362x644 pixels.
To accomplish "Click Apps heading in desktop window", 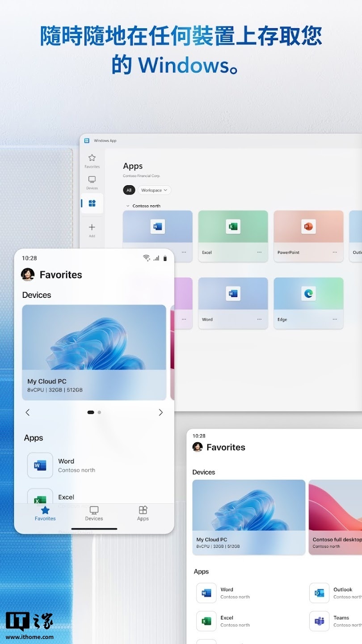I will [133, 166].
